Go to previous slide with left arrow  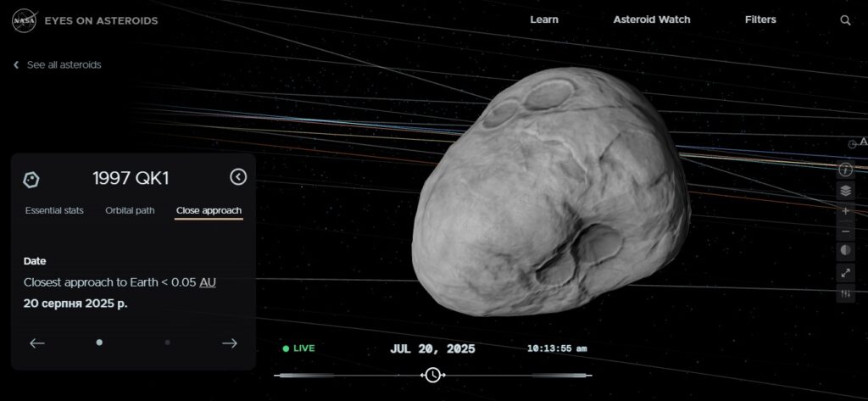pos(37,343)
